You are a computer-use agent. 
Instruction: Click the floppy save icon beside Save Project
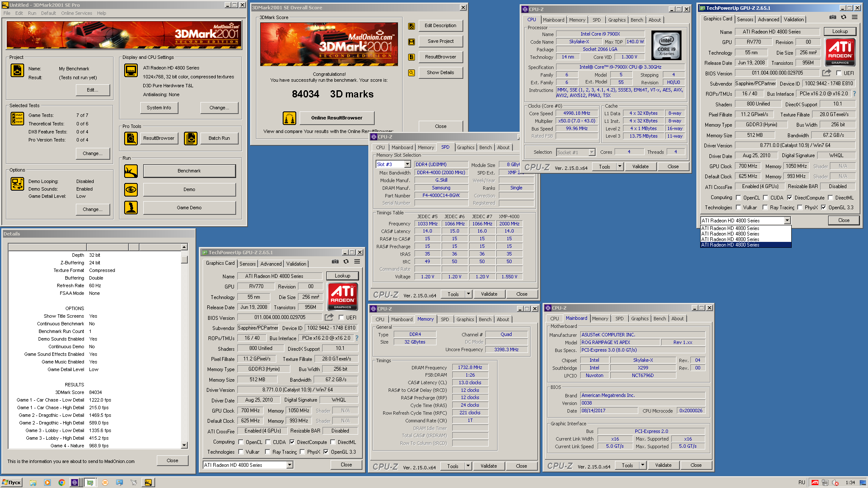pyautogui.click(x=411, y=42)
